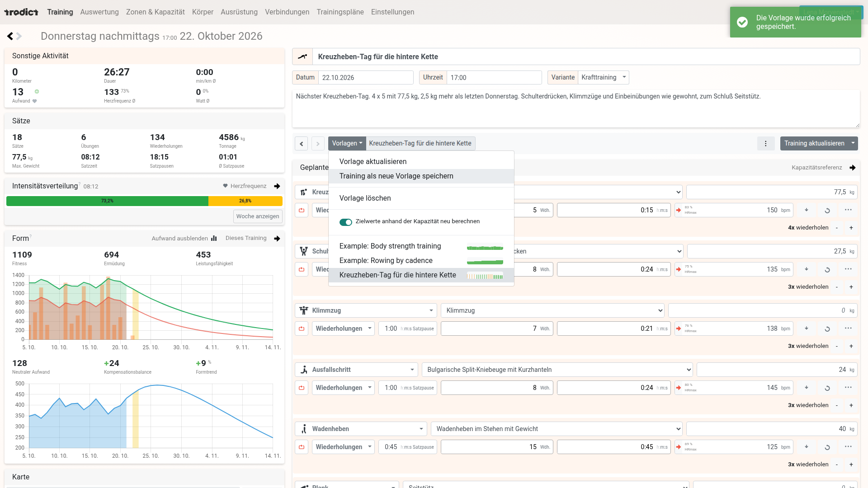The width and height of the screenshot is (868, 488).
Task: Go to the next workout with the grey forward arrow
Action: pyautogui.click(x=19, y=36)
